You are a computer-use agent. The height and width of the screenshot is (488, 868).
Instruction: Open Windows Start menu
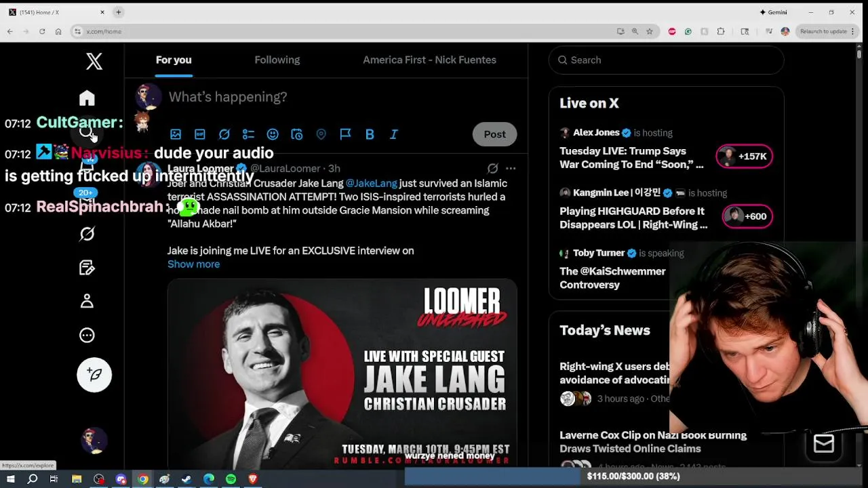10,479
